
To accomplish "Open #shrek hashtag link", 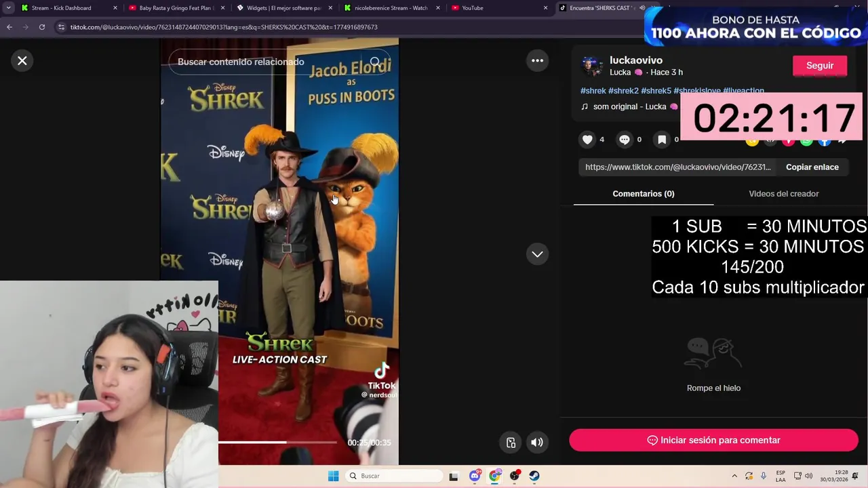I will [x=593, y=91].
